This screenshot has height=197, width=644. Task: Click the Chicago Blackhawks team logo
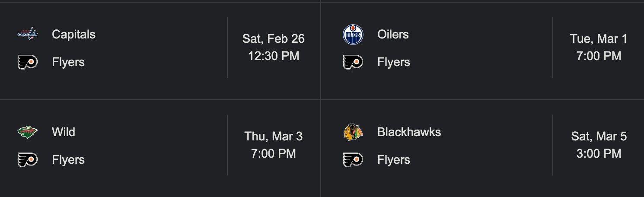[353, 132]
